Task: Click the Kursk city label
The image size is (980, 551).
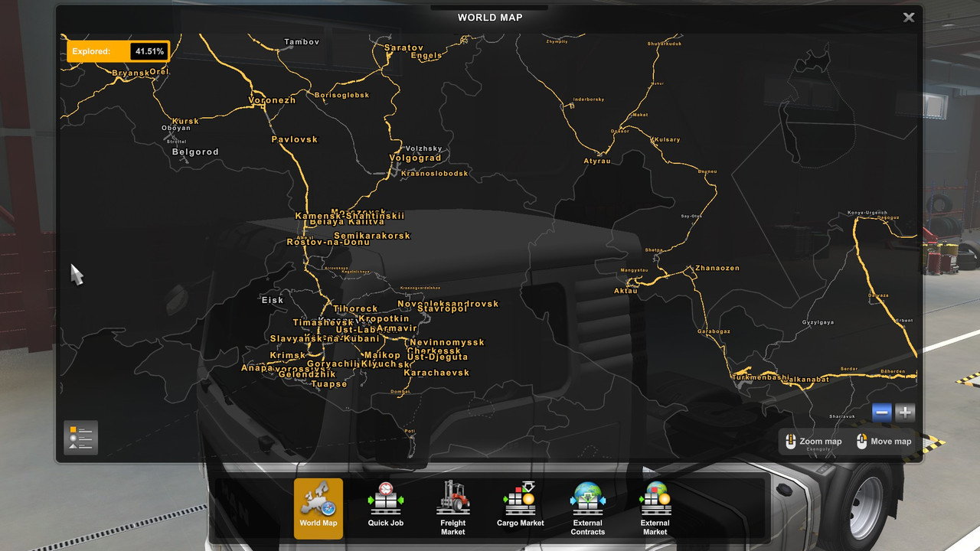Action: click(x=185, y=122)
